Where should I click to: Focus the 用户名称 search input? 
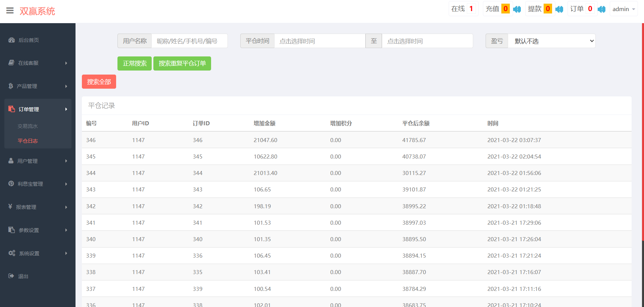point(190,41)
